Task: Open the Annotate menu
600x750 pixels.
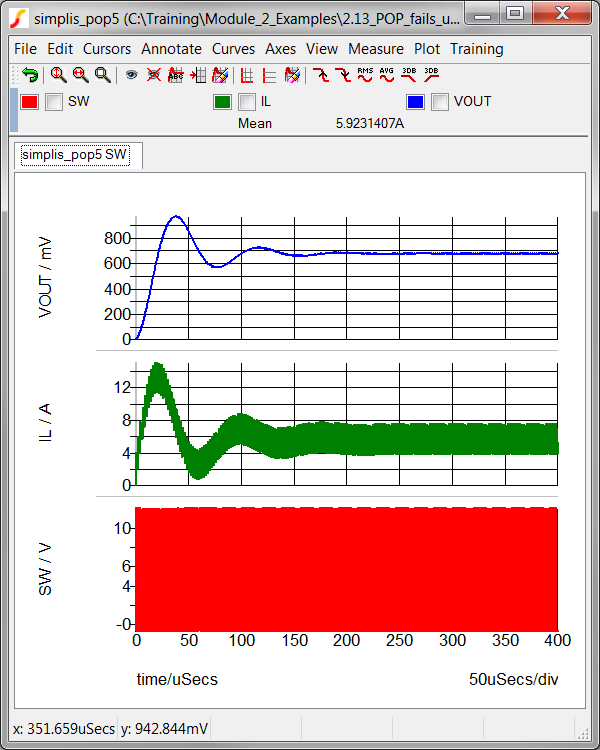Action: [171, 49]
